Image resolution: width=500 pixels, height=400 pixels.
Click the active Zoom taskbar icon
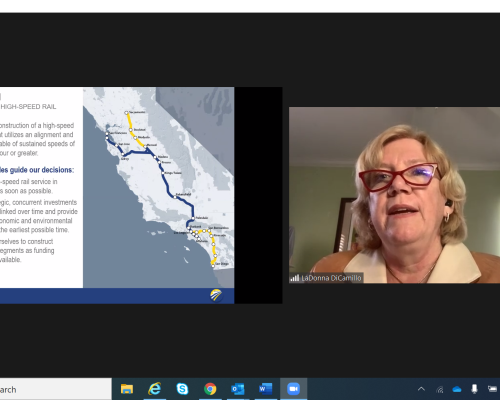click(293, 389)
